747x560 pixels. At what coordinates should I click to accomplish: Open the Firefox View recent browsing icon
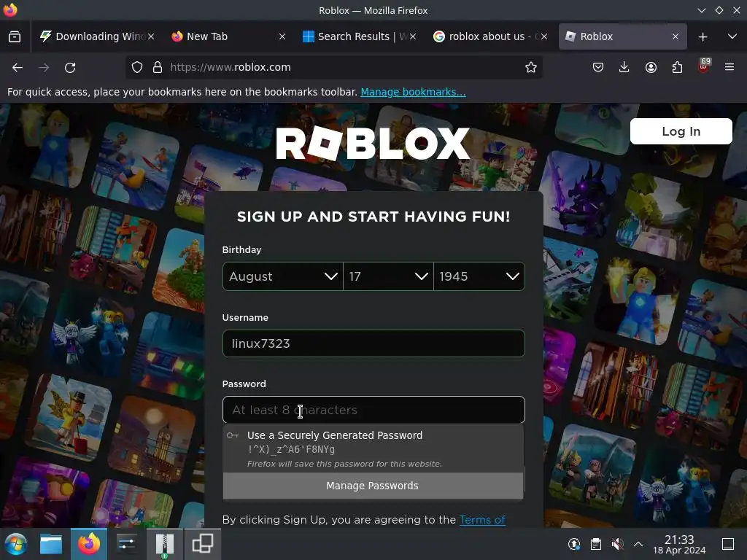[x=15, y=36]
